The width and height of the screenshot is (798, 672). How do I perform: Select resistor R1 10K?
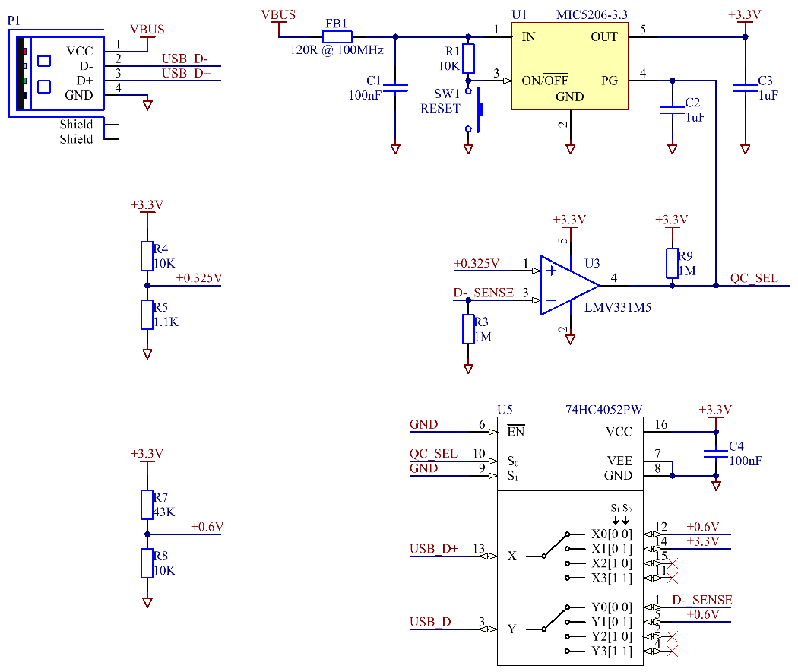point(468,59)
